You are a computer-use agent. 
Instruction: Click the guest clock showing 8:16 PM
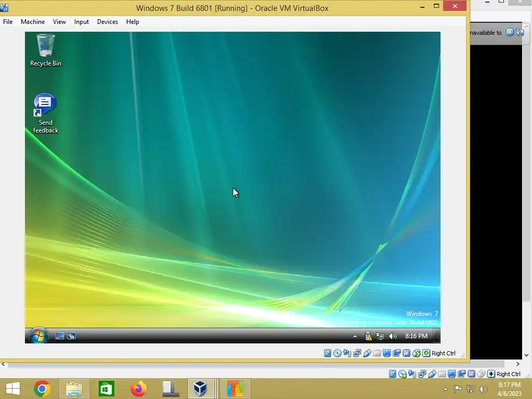click(x=416, y=336)
